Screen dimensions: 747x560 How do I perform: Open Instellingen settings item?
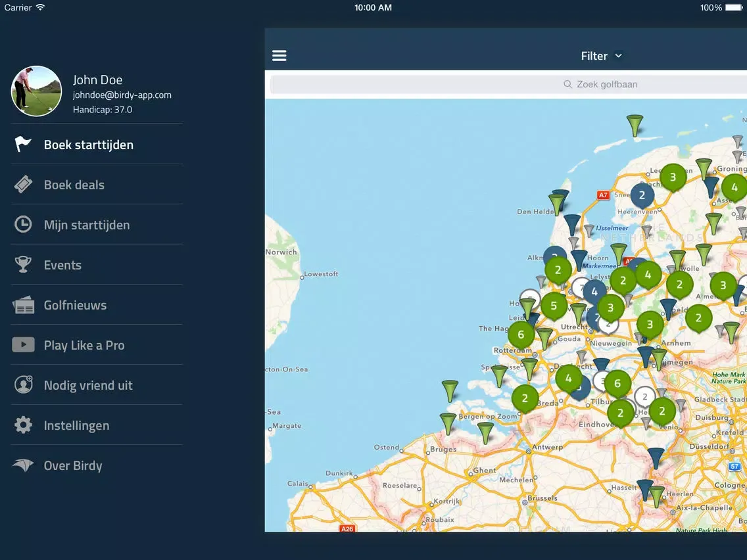pyautogui.click(x=97, y=425)
